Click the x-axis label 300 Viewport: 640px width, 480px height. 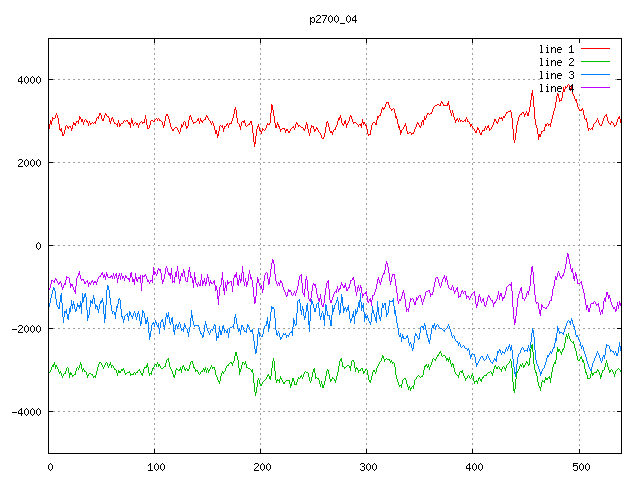tap(368, 467)
